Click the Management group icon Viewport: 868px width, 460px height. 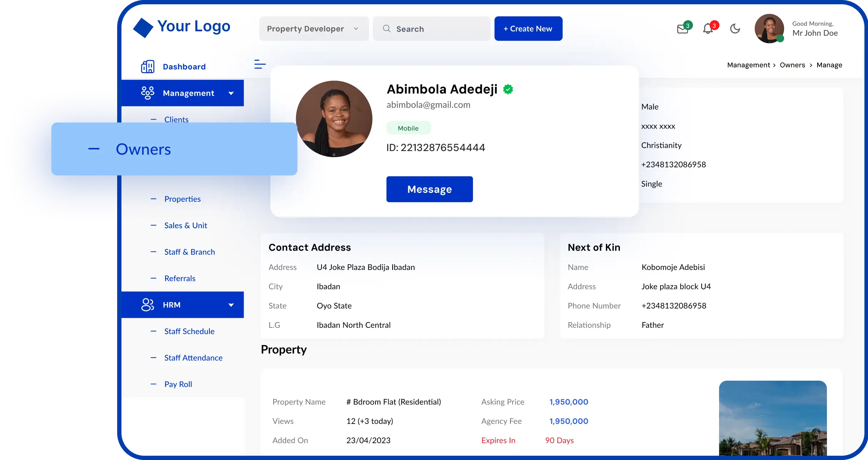(x=148, y=93)
